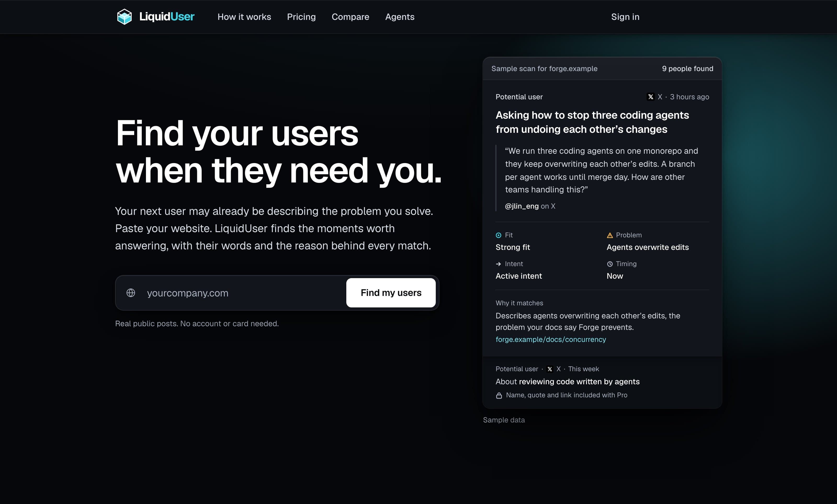Viewport: 837px width, 504px height.
Task: Open the Compare menu item
Action: [x=350, y=17]
